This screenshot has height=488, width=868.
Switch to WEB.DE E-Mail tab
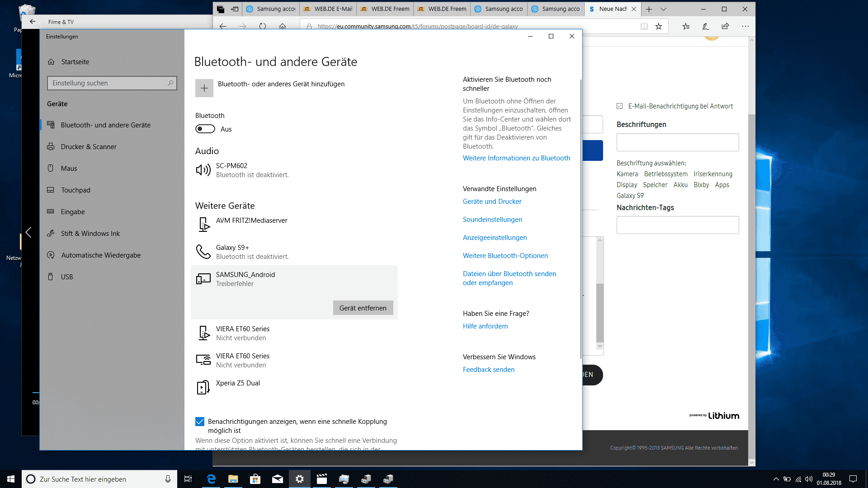(x=328, y=9)
